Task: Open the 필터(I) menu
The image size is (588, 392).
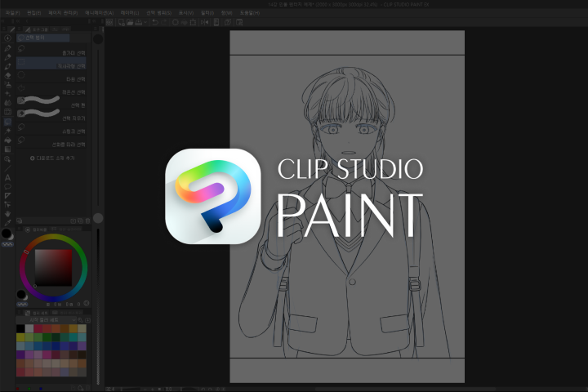Action: point(207,13)
